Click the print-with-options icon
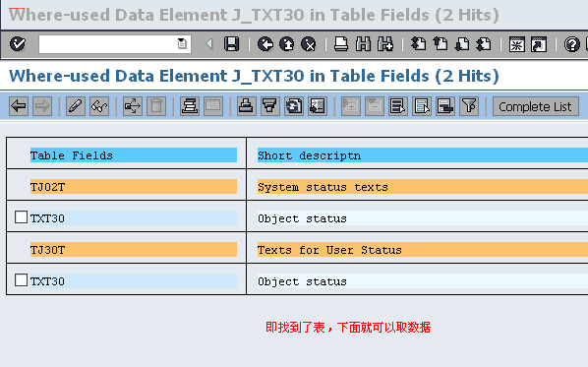This screenshot has height=367, width=588. click(x=270, y=106)
